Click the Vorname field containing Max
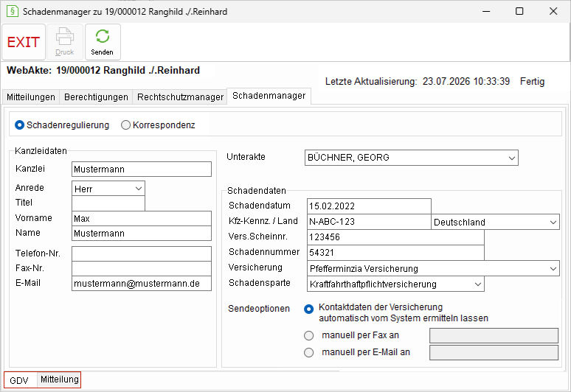Screen dimensions: 571x392 pos(142,219)
